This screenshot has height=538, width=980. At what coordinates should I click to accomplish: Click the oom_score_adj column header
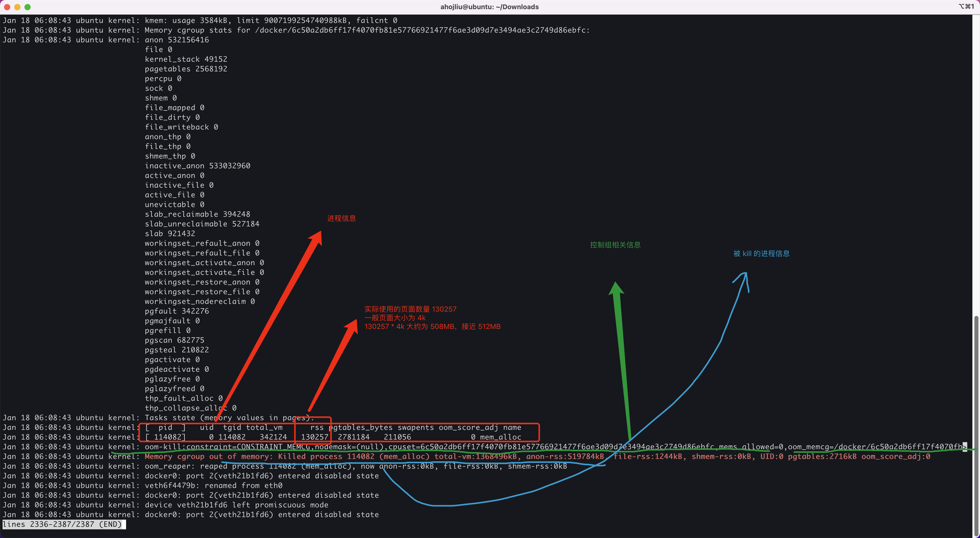coord(468,427)
